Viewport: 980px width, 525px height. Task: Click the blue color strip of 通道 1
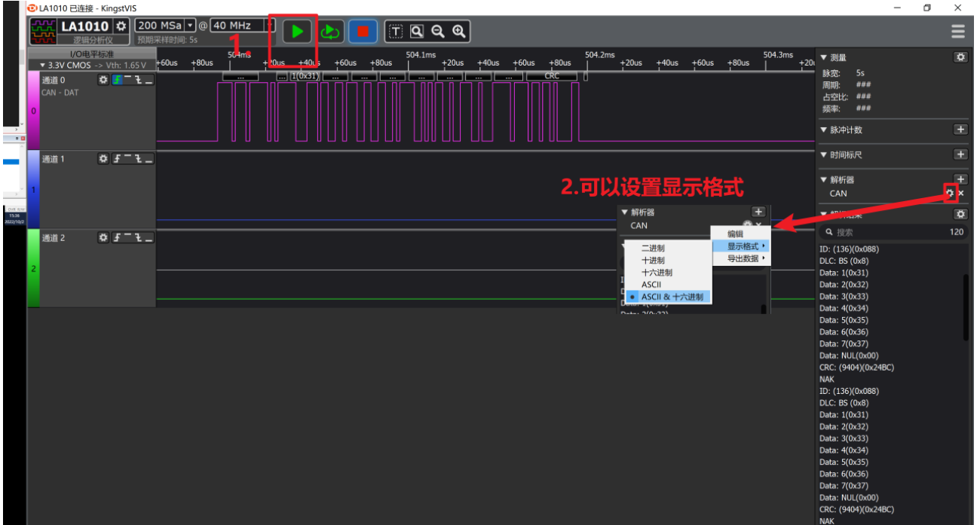click(x=33, y=189)
